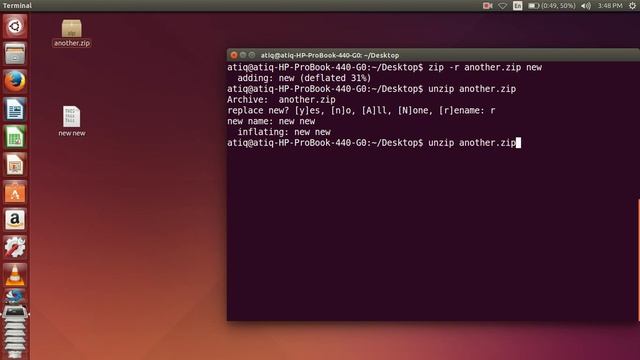The height and width of the screenshot is (360, 640).
Task: Open the system session gear menu
Action: tap(632, 6)
